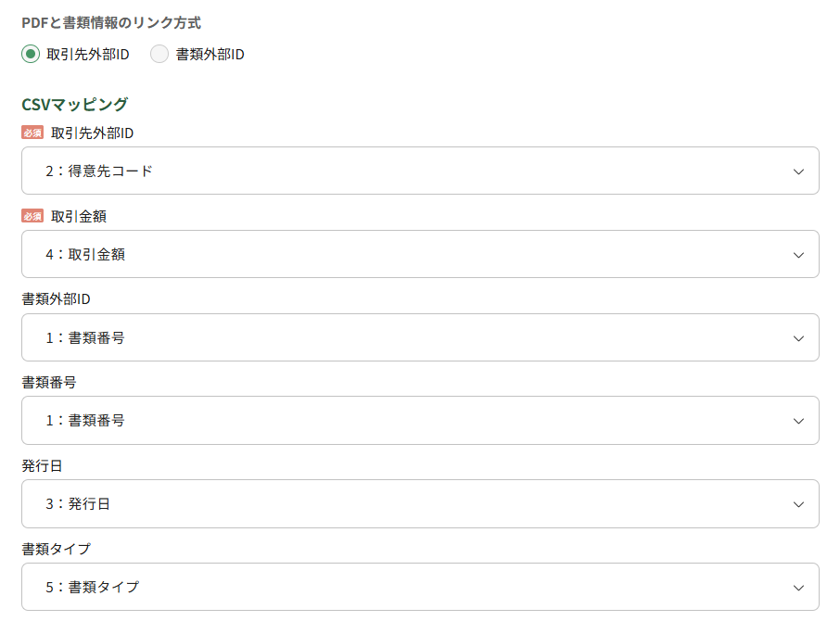Click the chevron arrow on 5：書類タイプ dropdown
Viewport: 840px width, 634px height.
click(798, 587)
